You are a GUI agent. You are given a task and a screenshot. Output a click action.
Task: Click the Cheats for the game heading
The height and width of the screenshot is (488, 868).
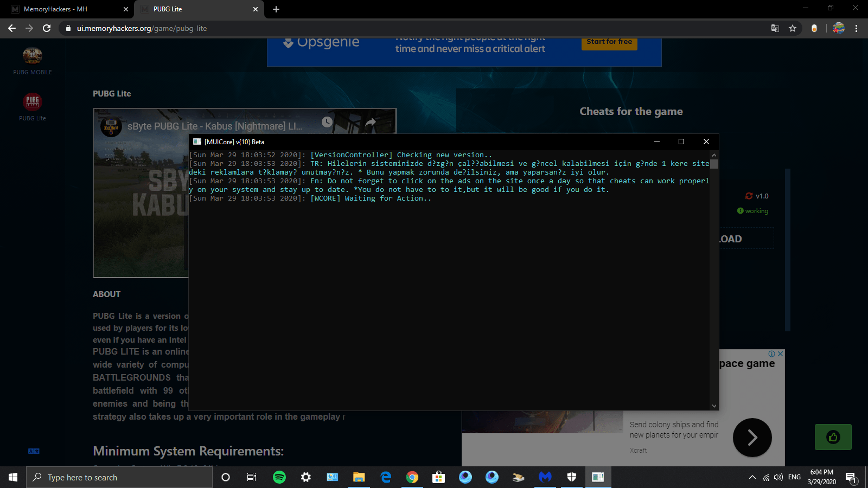pos(631,111)
